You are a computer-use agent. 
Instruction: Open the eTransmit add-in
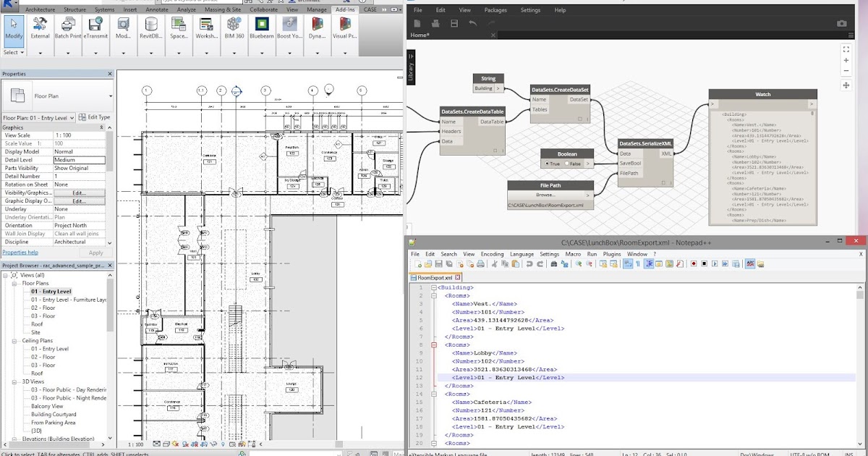95,28
